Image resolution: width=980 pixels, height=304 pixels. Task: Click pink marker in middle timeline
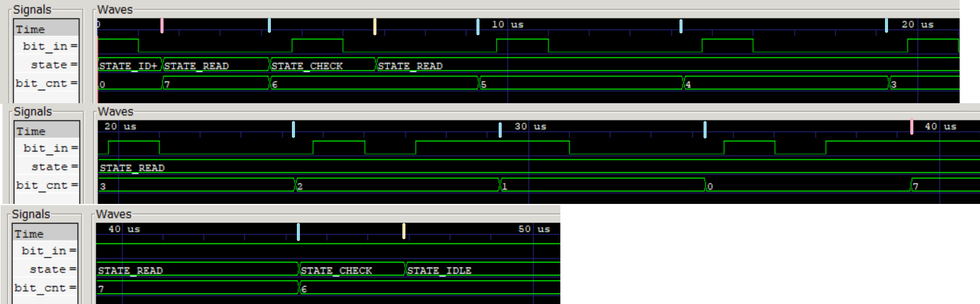911,127
